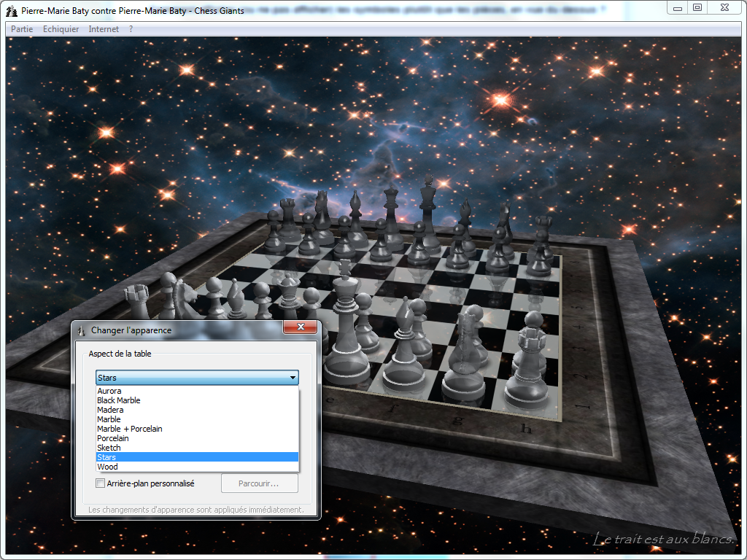The image size is (747, 560).
Task: Click the Parcourir button
Action: pyautogui.click(x=259, y=483)
